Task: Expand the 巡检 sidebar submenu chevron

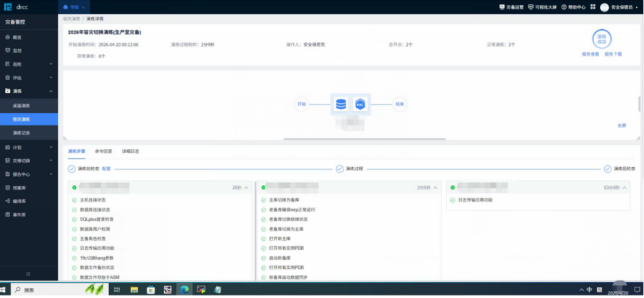Action: pos(51,64)
